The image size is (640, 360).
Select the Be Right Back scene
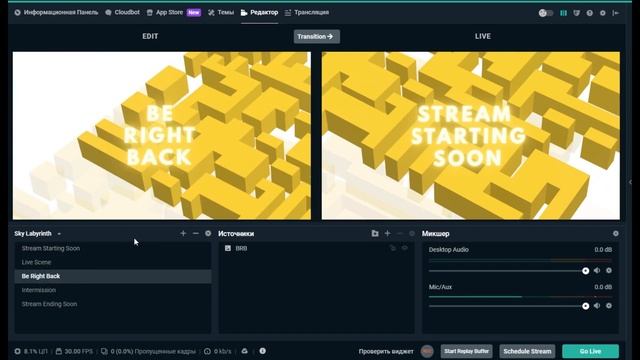(113, 276)
